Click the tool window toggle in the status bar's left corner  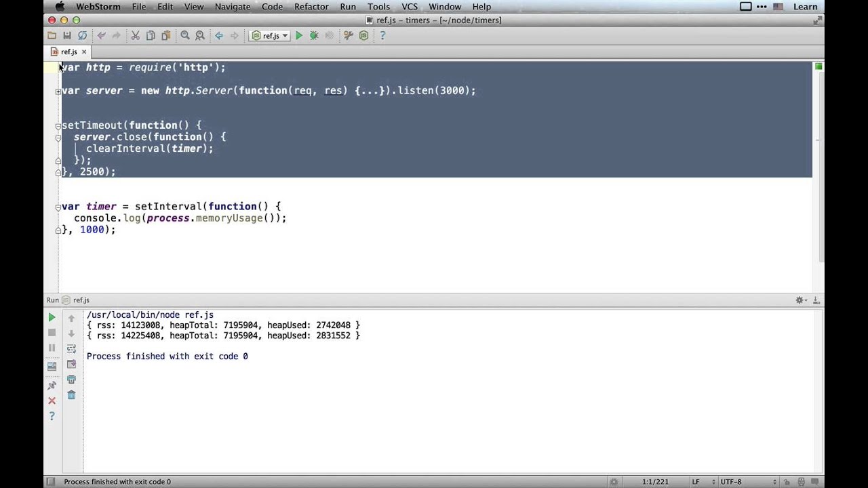[50, 482]
